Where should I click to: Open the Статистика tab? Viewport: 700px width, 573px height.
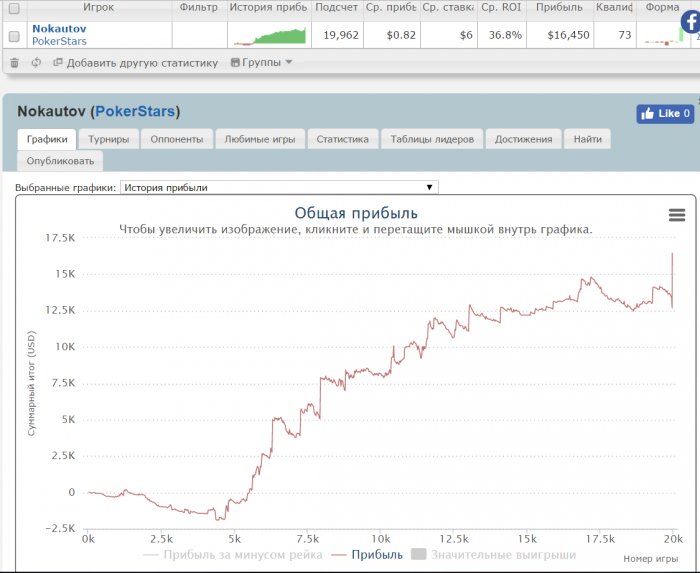coord(343,139)
